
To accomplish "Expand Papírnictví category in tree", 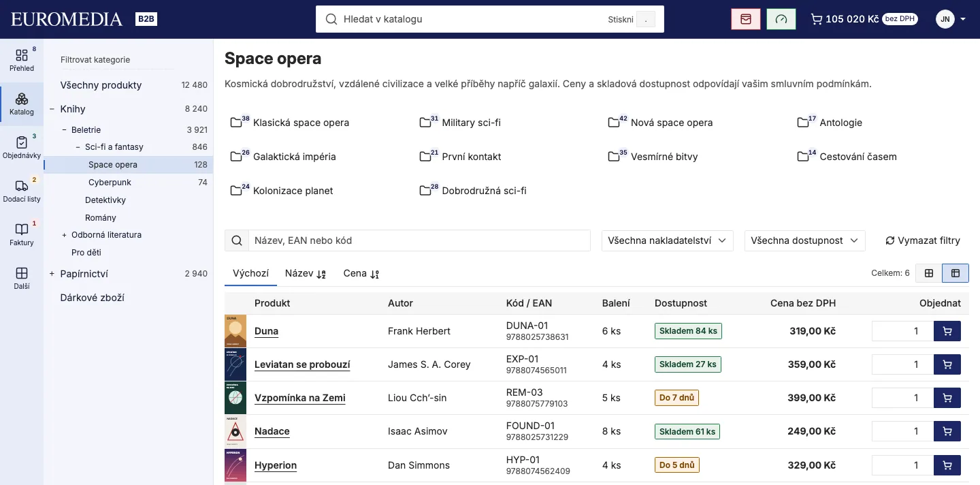I will [x=52, y=274].
